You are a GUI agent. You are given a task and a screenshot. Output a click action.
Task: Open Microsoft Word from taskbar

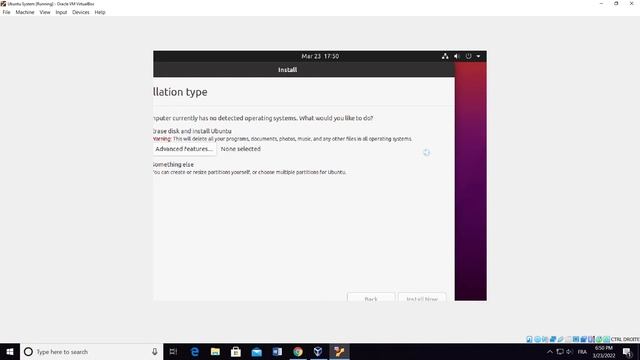pyautogui.click(x=277, y=351)
